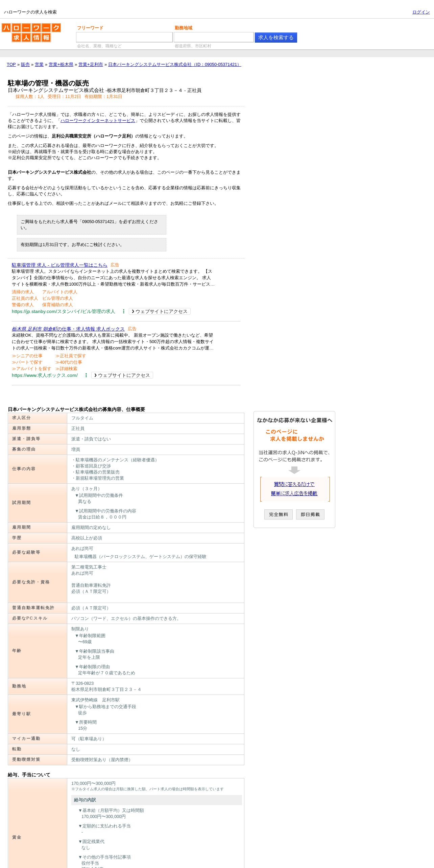Open the ログイン link

(x=421, y=12)
